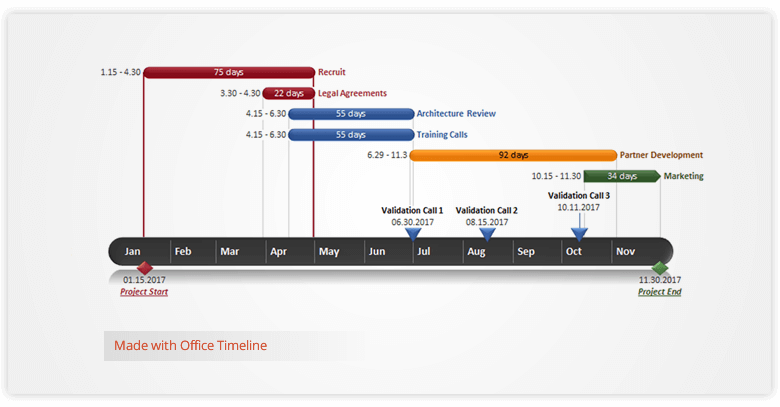Select Nov on the timeline band
The width and height of the screenshot is (780, 407).
point(624,252)
